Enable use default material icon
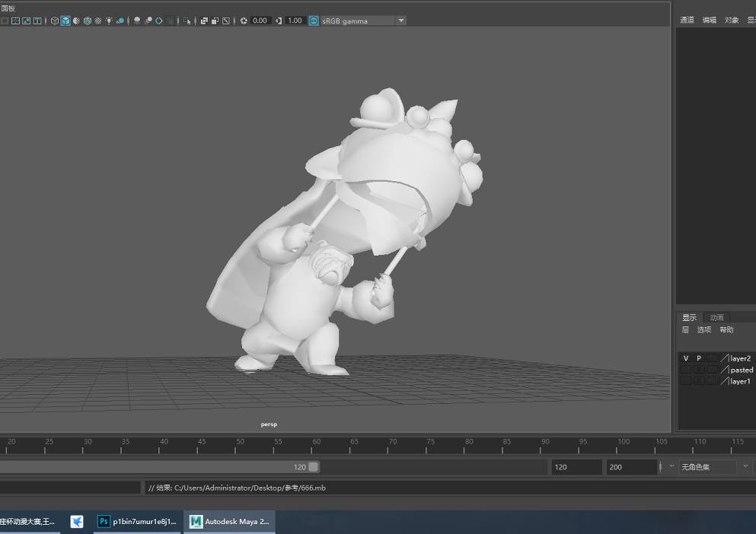Image resolution: width=756 pixels, height=534 pixels. (76, 21)
